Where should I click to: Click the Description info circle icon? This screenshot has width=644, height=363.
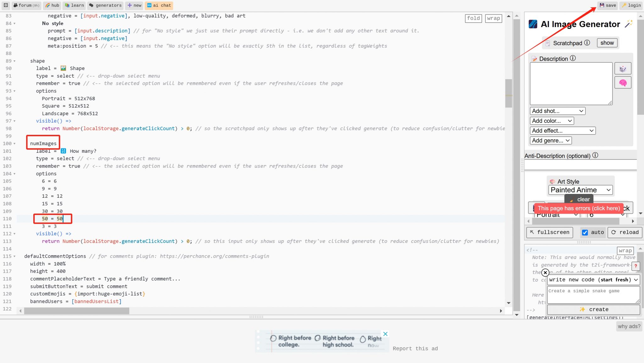click(x=573, y=58)
